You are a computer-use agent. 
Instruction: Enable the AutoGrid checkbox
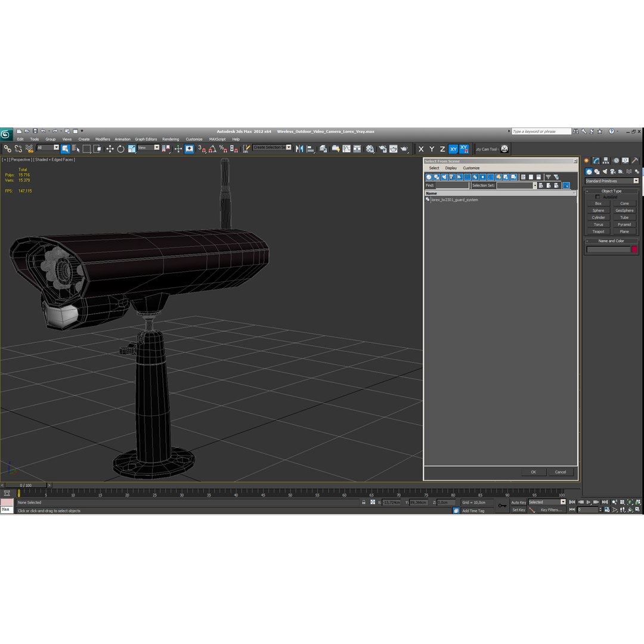(x=597, y=197)
